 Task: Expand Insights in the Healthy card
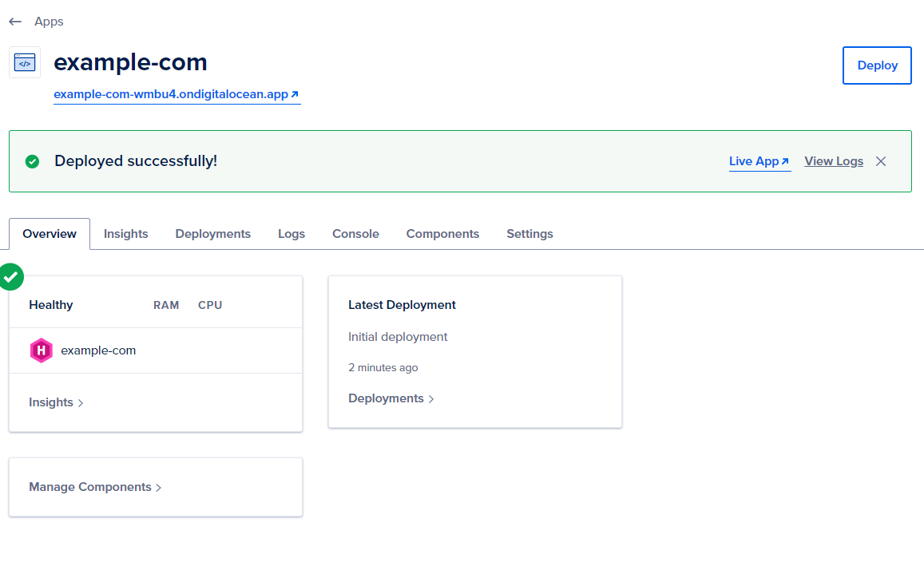click(56, 402)
